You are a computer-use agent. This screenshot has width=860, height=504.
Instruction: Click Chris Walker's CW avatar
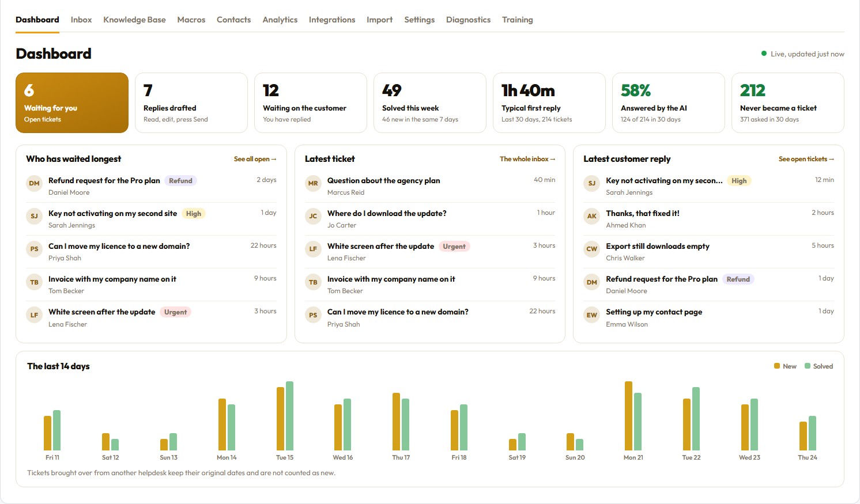tap(592, 249)
